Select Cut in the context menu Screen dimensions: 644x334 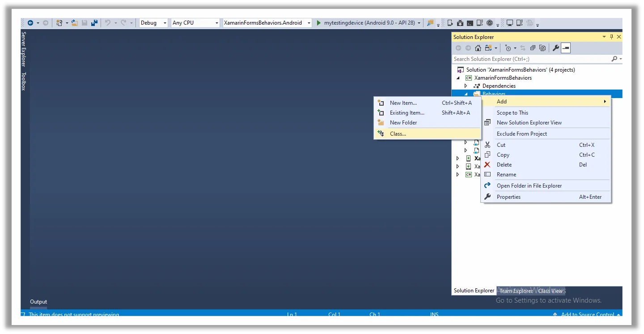(546, 145)
